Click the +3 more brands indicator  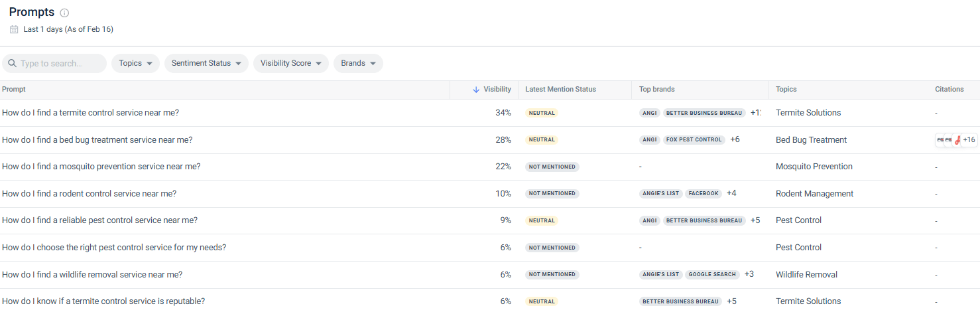pos(749,275)
